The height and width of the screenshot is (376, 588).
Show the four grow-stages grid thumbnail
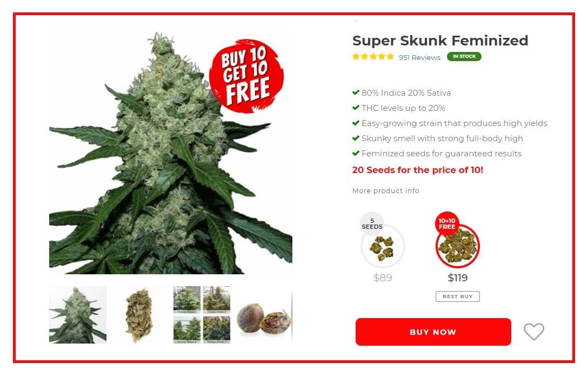tap(202, 314)
